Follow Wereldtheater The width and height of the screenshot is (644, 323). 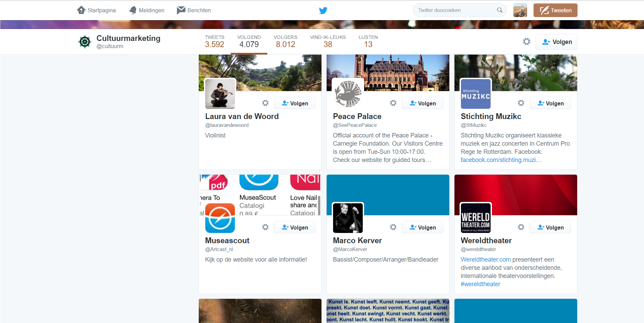(550, 227)
